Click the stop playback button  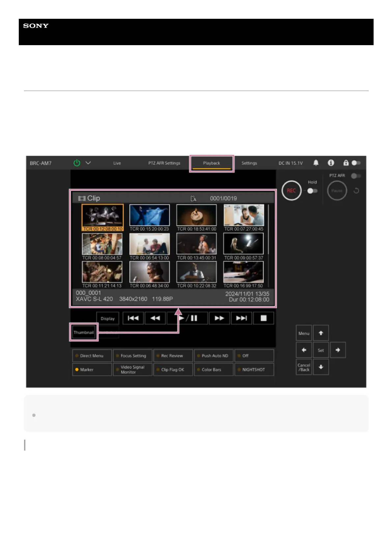(x=264, y=318)
